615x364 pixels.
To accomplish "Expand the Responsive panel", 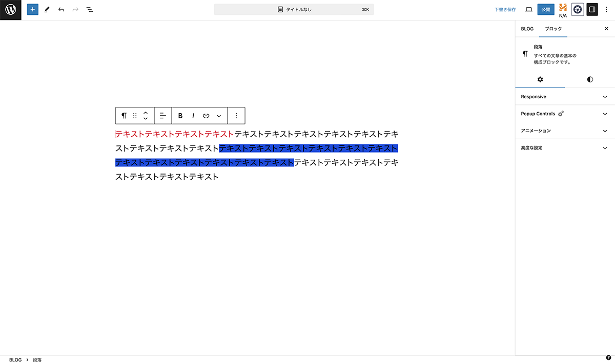I will click(564, 97).
